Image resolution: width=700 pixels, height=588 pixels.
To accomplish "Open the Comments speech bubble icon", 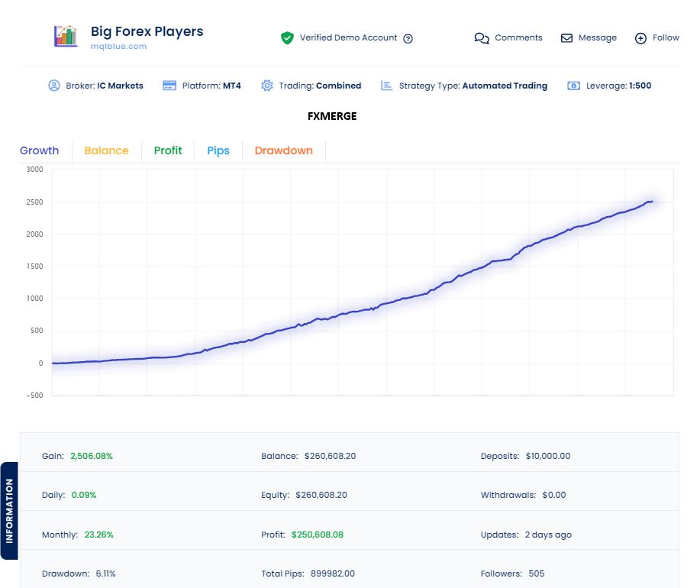I will pyautogui.click(x=482, y=37).
